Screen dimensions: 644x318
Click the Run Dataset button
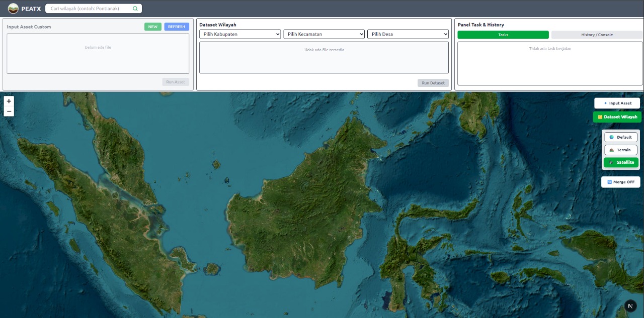(x=433, y=83)
